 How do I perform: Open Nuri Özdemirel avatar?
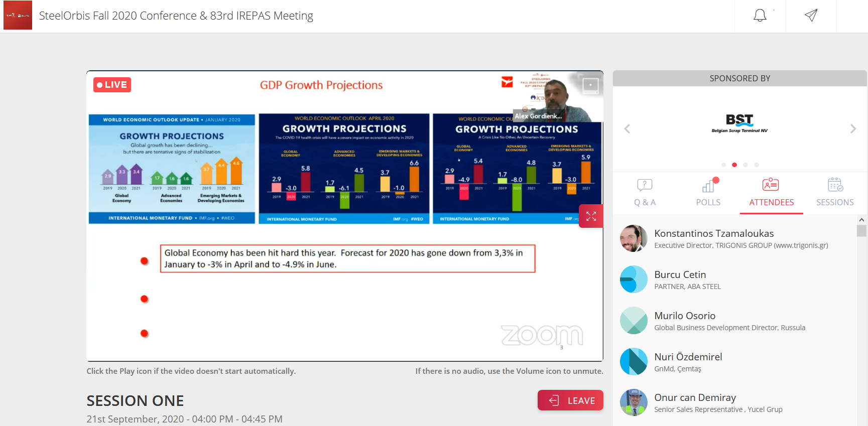[634, 362]
